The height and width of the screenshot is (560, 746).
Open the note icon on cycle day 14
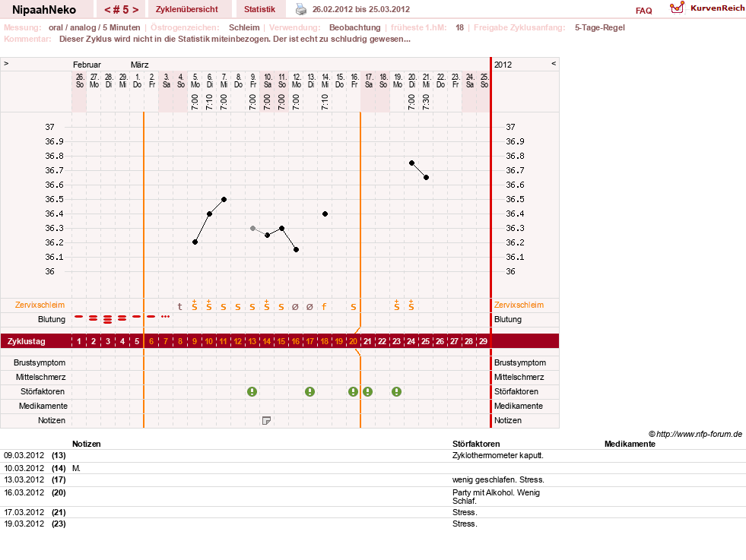coord(266,421)
